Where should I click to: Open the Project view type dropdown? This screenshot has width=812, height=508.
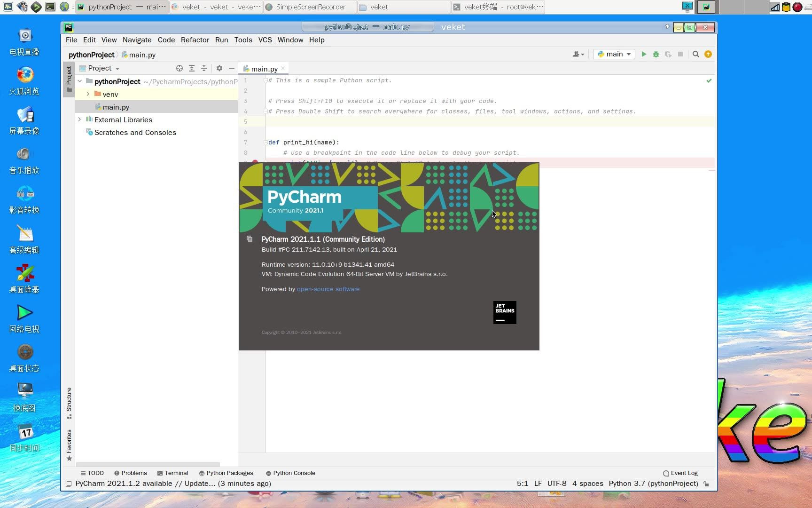(100, 68)
